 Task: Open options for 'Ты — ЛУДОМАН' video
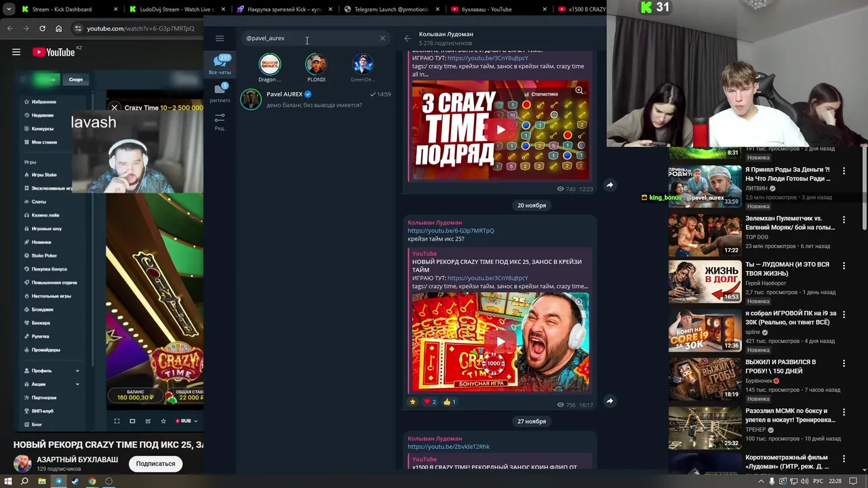click(844, 266)
